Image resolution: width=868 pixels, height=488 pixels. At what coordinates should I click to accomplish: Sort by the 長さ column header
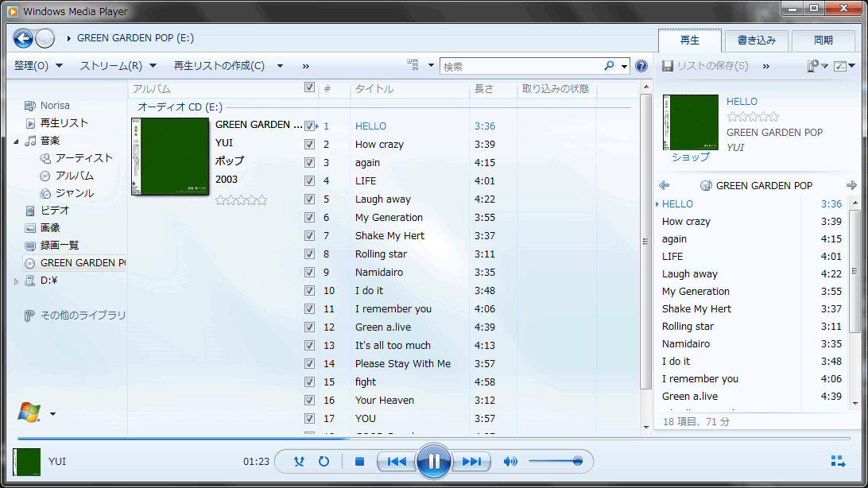pyautogui.click(x=494, y=88)
